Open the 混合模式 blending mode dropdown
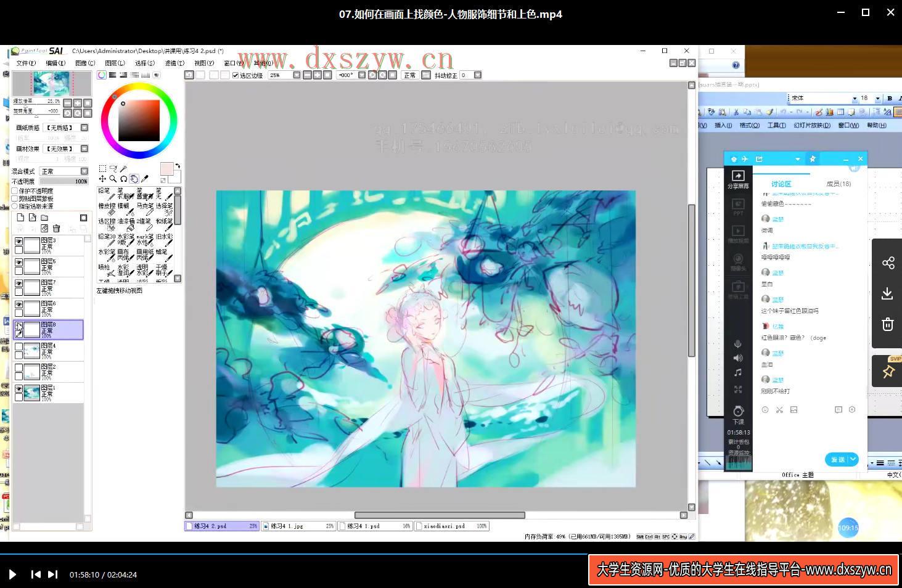 [84, 171]
